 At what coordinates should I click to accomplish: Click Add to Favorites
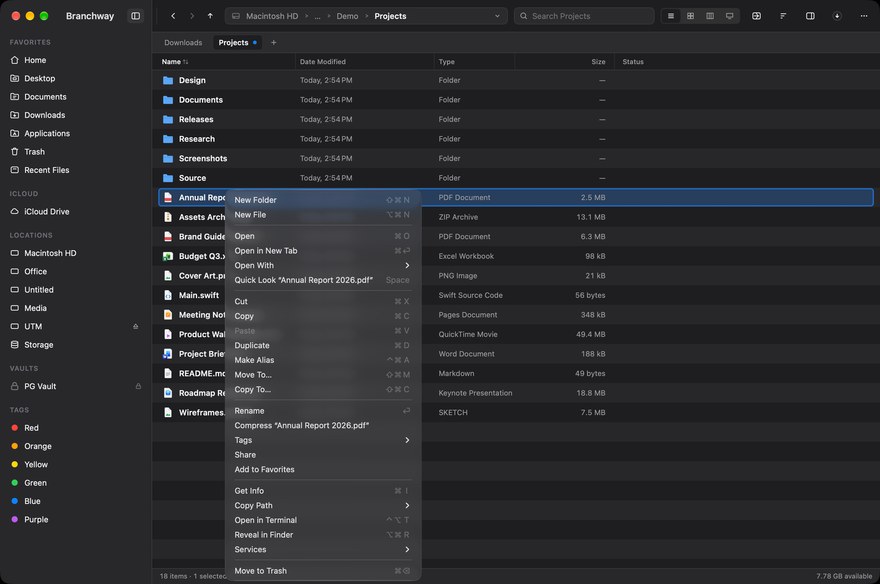[x=323, y=470]
